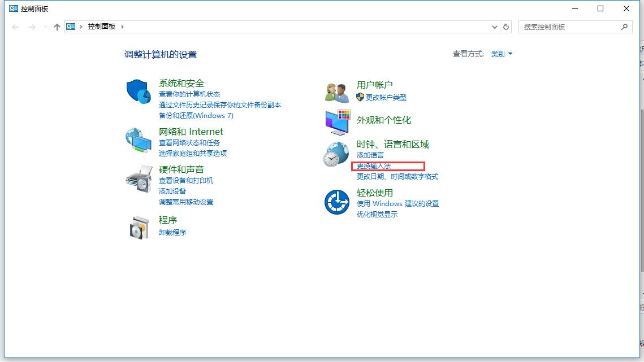
Task: Open 查看你的计算机状态 link
Action: coord(189,94)
